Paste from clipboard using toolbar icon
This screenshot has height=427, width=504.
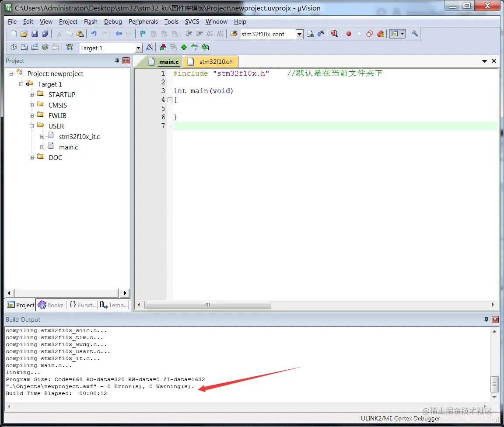tap(80, 34)
